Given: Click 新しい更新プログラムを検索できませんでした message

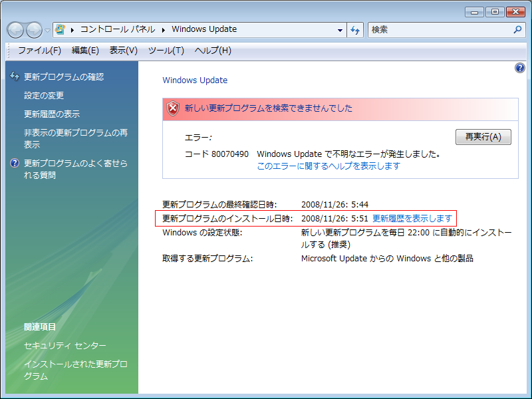Looking at the screenshot, I should 269,108.
